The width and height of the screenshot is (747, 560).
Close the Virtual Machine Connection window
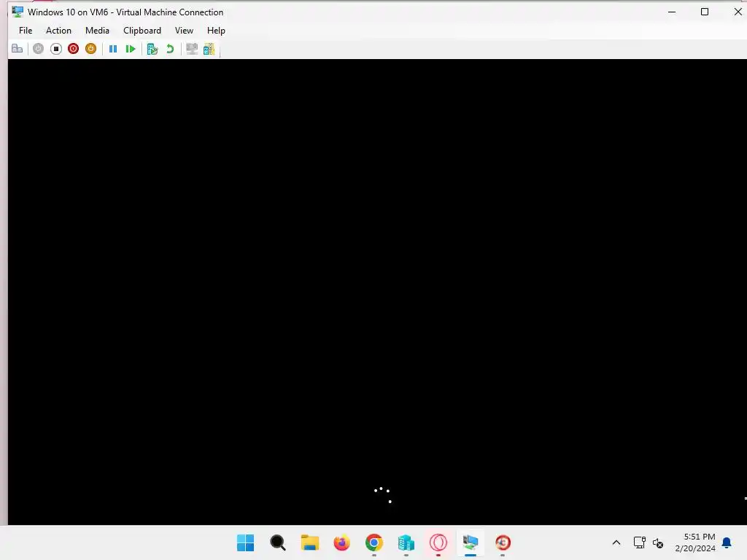(x=738, y=12)
